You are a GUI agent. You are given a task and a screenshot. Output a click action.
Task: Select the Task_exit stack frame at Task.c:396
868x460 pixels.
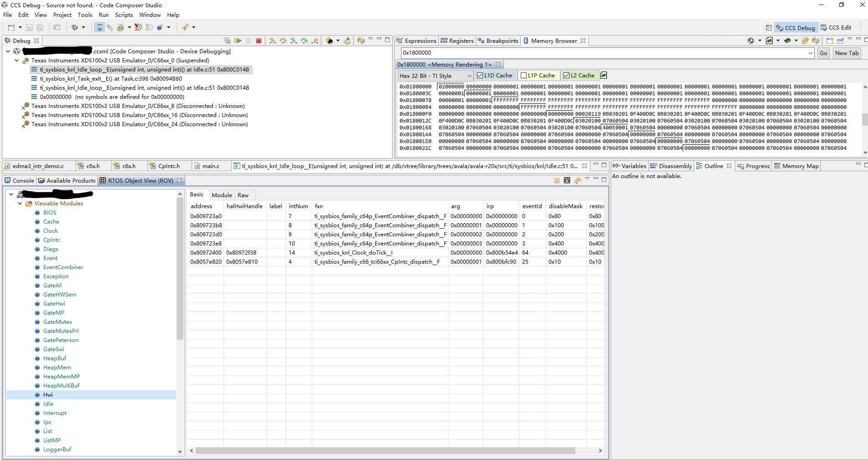point(111,79)
